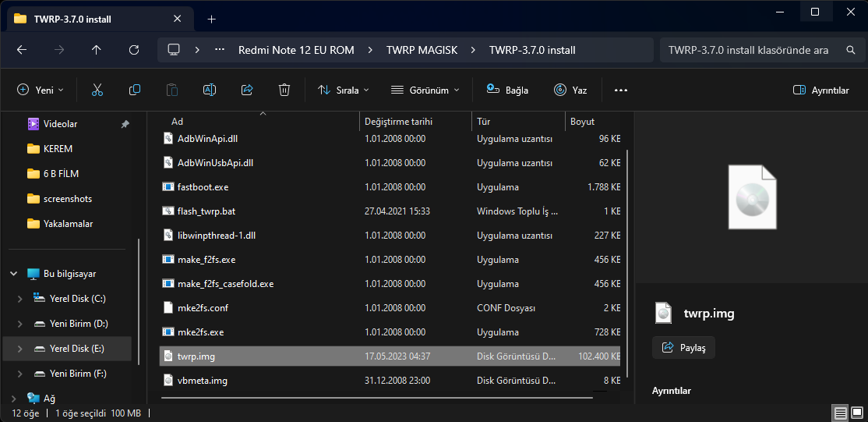Click the Rename icon in toolbar
This screenshot has height=422, width=868.
tap(210, 90)
